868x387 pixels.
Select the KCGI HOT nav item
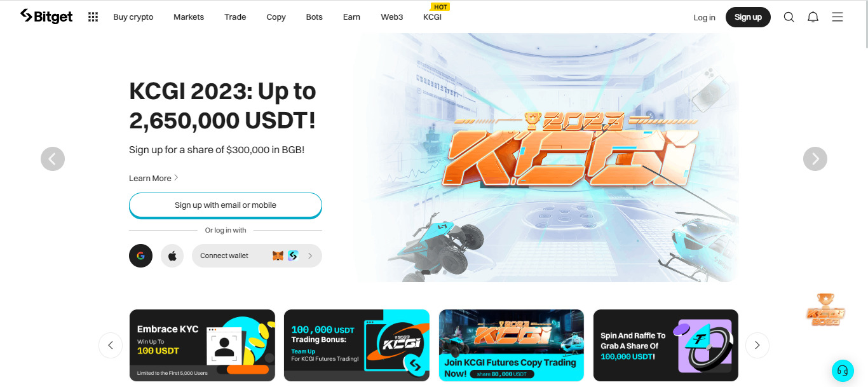(x=433, y=17)
